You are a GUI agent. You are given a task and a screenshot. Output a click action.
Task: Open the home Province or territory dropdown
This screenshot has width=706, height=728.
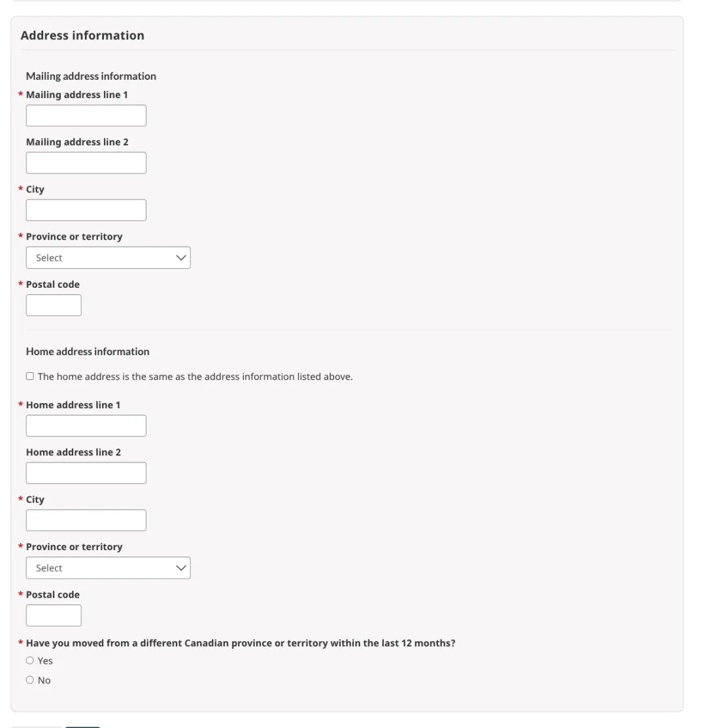tap(108, 568)
